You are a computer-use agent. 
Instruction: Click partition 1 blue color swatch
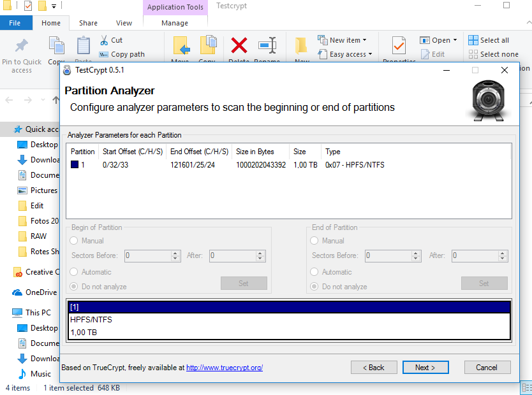click(x=75, y=164)
